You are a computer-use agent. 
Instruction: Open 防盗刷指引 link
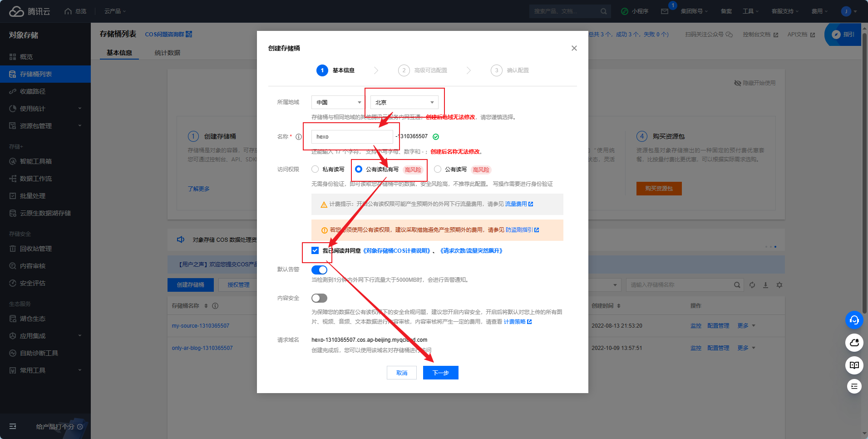pos(522,230)
